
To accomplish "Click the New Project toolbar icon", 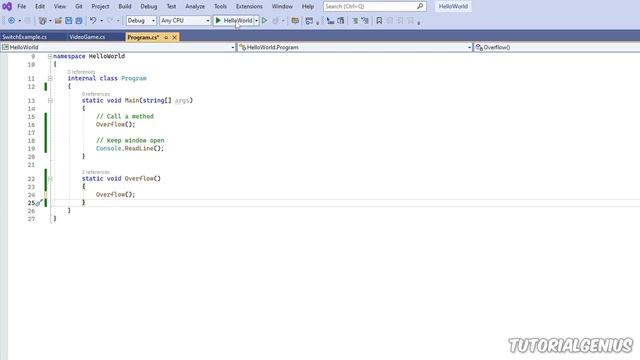I will [x=42, y=20].
